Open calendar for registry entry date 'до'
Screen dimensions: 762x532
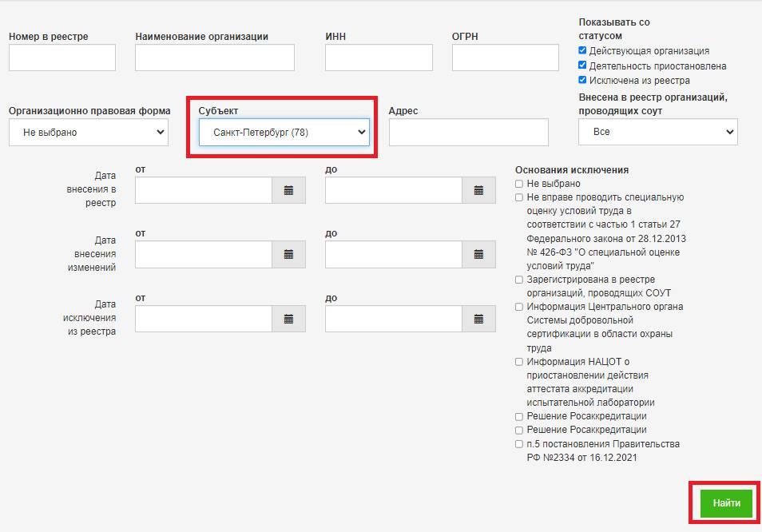478,190
